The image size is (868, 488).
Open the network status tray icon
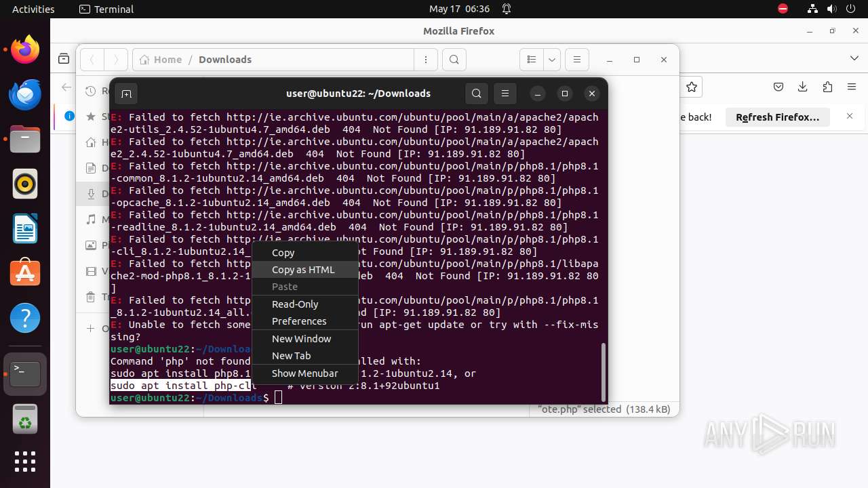(x=812, y=9)
